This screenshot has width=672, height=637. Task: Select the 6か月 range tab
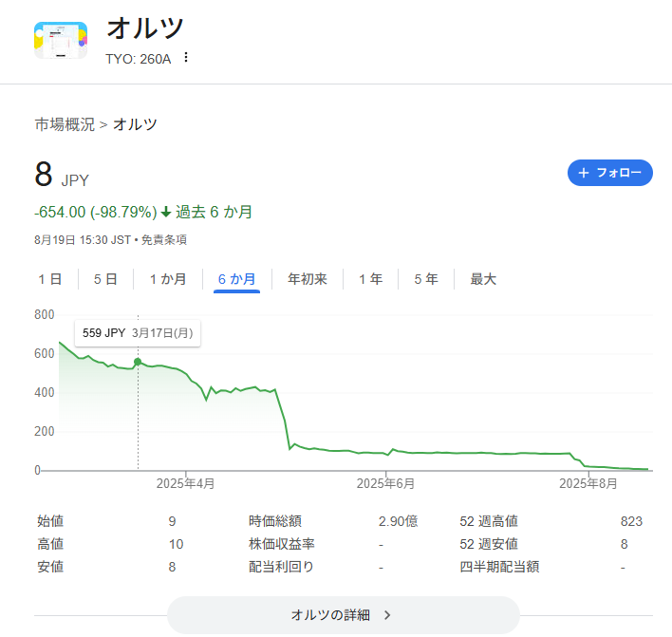236,279
